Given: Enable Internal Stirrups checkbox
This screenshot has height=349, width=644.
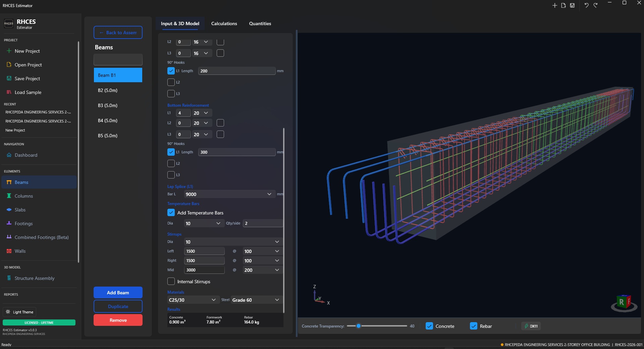Looking at the screenshot, I should click(171, 281).
